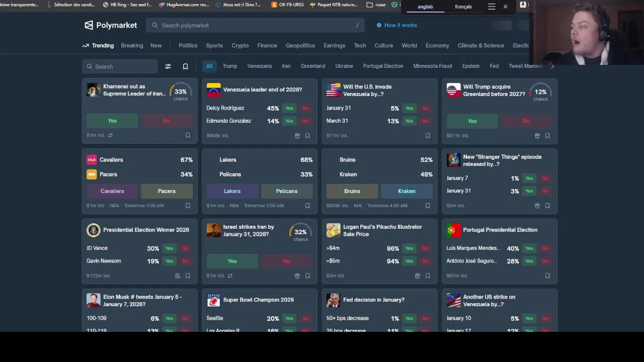Click gift icon on Greenland card
Viewport: 644px width, 362px height.
[x=537, y=136]
